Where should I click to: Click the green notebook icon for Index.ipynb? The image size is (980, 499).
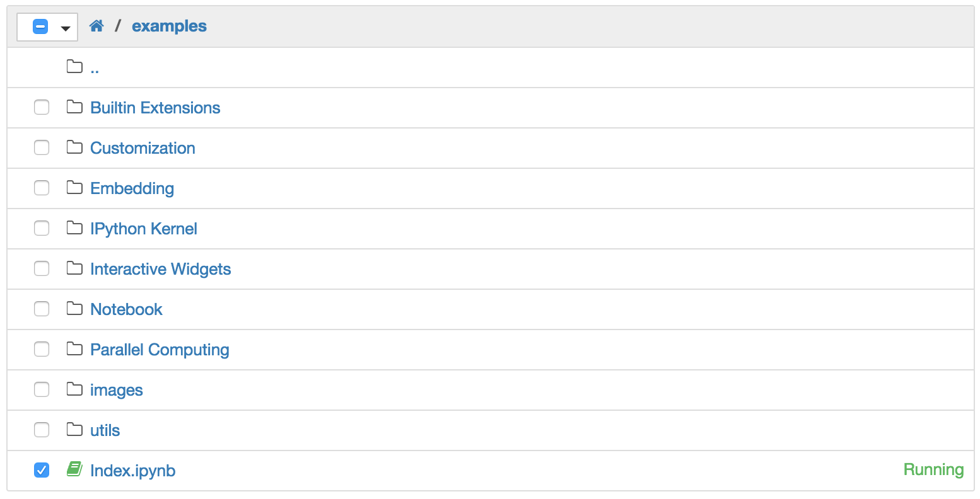(x=74, y=470)
